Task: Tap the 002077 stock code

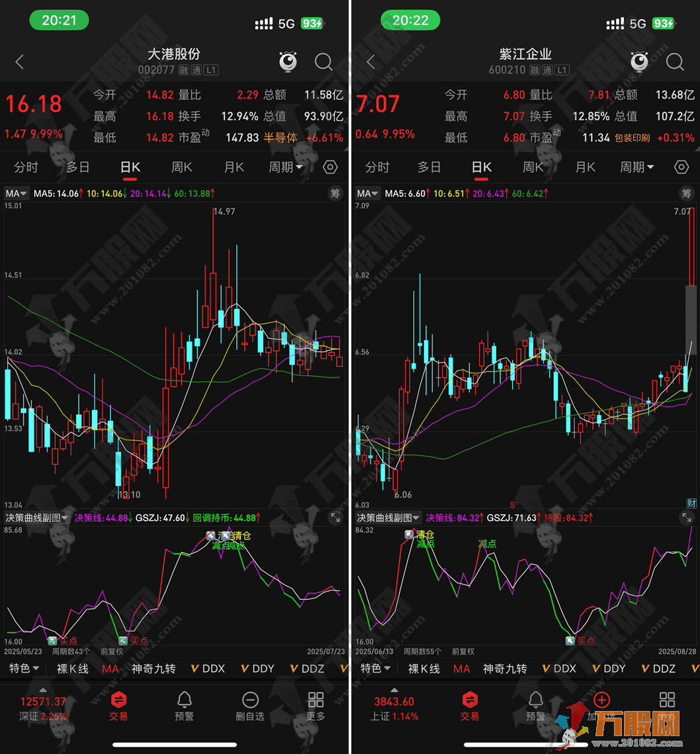Action: pyautogui.click(x=156, y=70)
